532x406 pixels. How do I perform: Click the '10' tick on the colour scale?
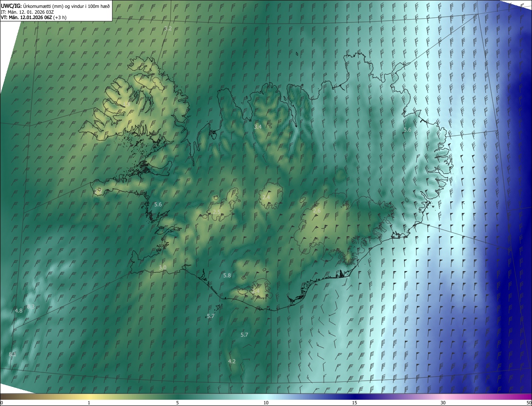tap(266, 403)
